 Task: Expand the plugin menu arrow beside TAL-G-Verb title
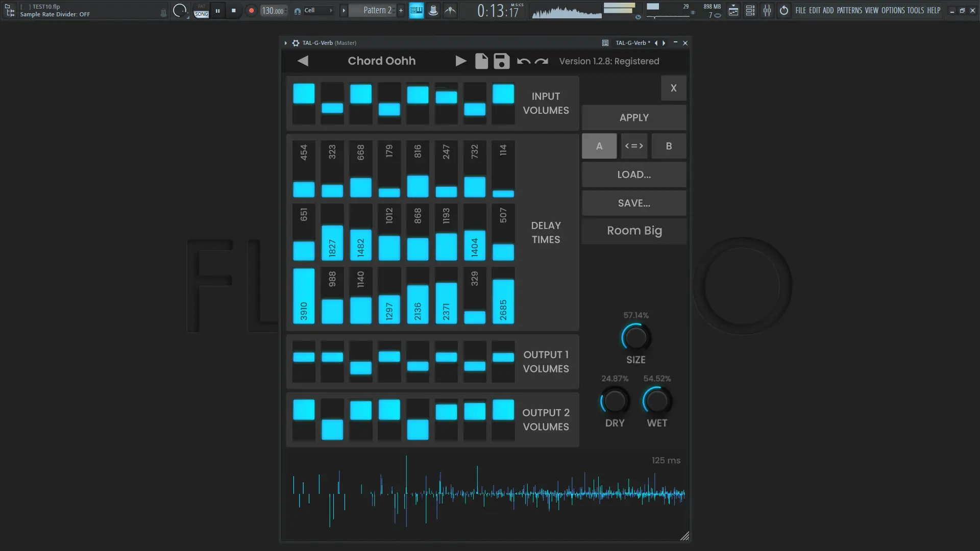click(285, 43)
